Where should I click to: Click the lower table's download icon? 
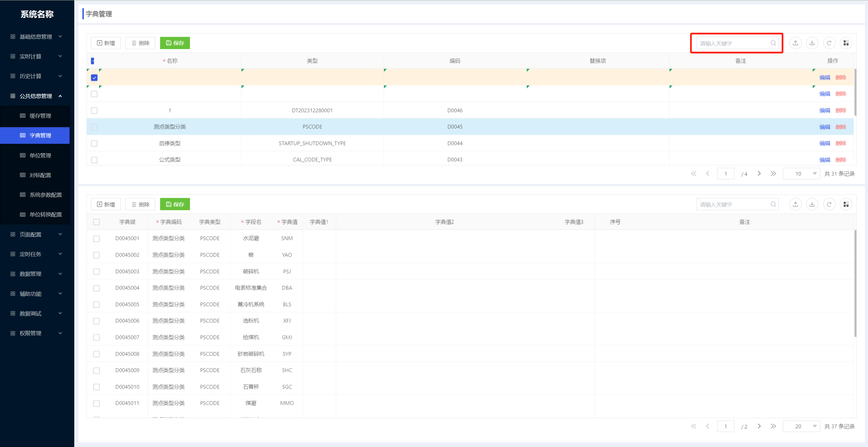pos(812,204)
